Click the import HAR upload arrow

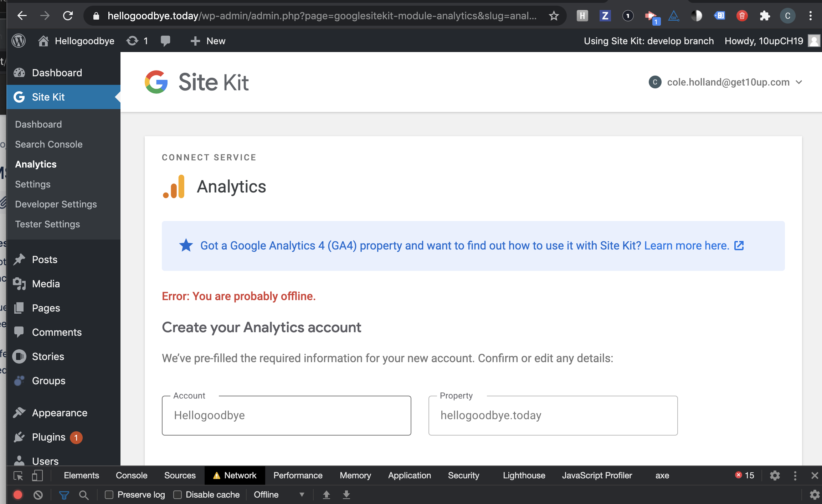click(x=326, y=495)
